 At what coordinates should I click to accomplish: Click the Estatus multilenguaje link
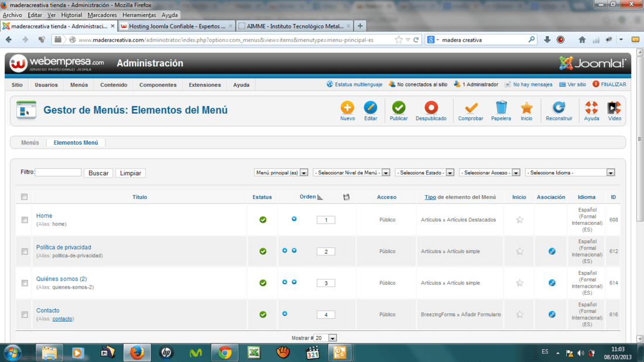[x=354, y=84]
